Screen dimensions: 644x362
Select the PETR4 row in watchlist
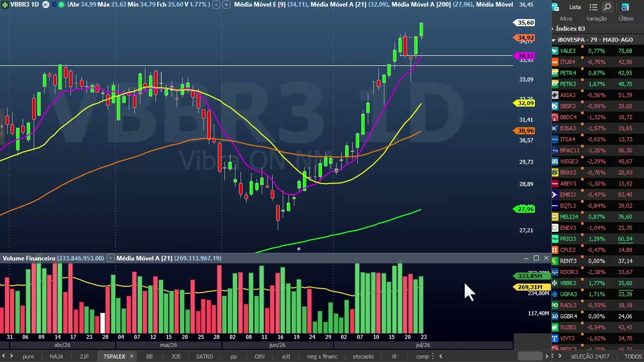pos(598,73)
